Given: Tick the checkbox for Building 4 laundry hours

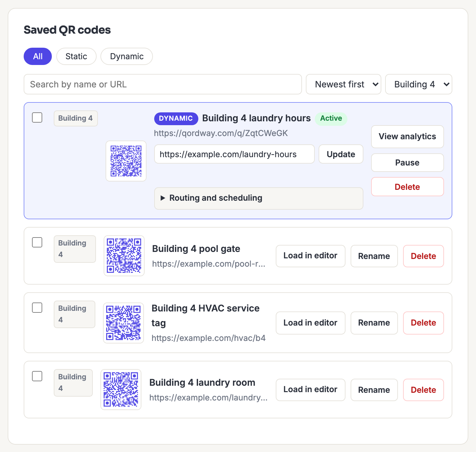Looking at the screenshot, I should [37, 117].
